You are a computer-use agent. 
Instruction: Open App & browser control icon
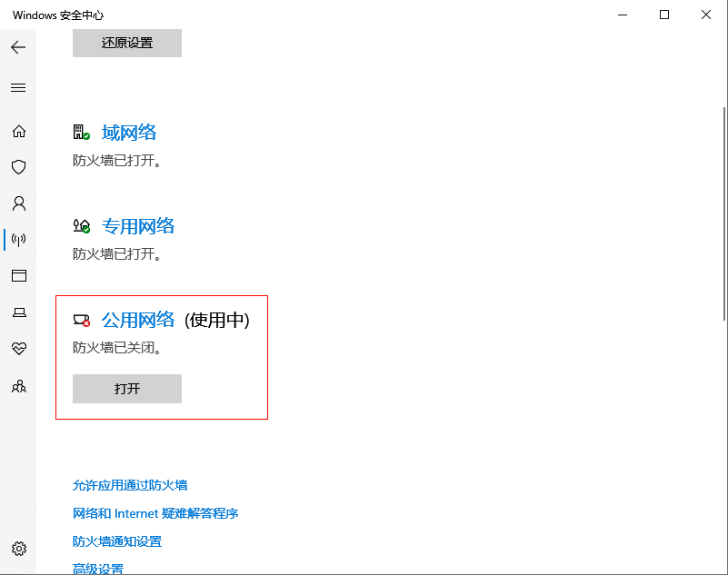[19, 275]
